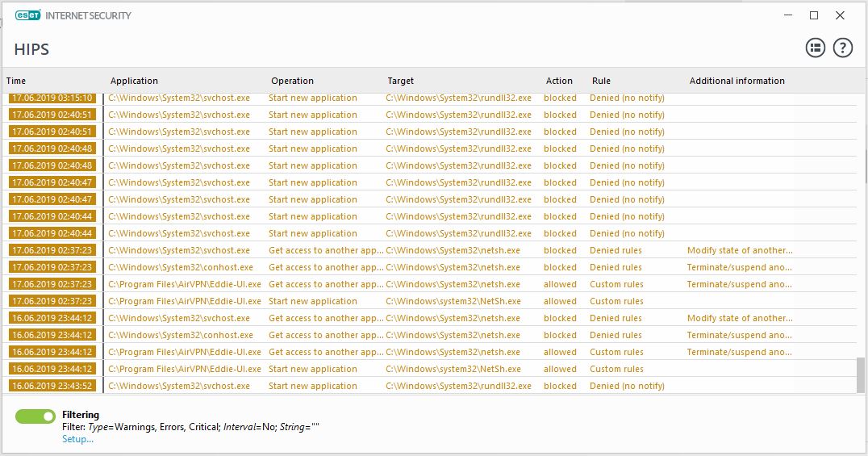Sort by Additional information column header

(x=737, y=81)
